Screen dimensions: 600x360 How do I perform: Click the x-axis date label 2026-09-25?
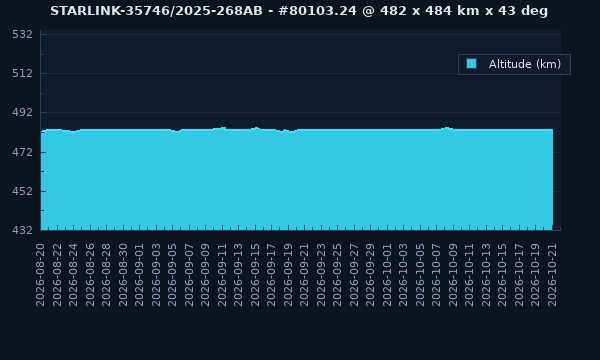(x=338, y=275)
